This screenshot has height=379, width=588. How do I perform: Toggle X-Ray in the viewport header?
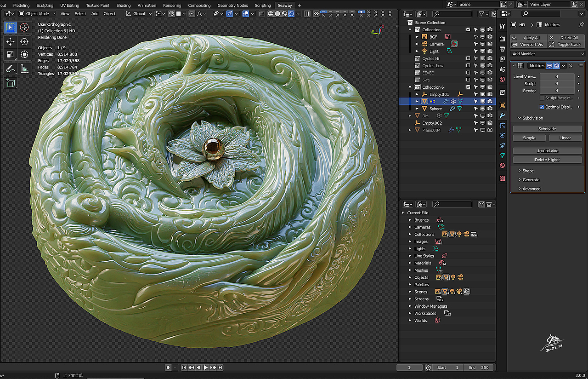tap(261, 14)
